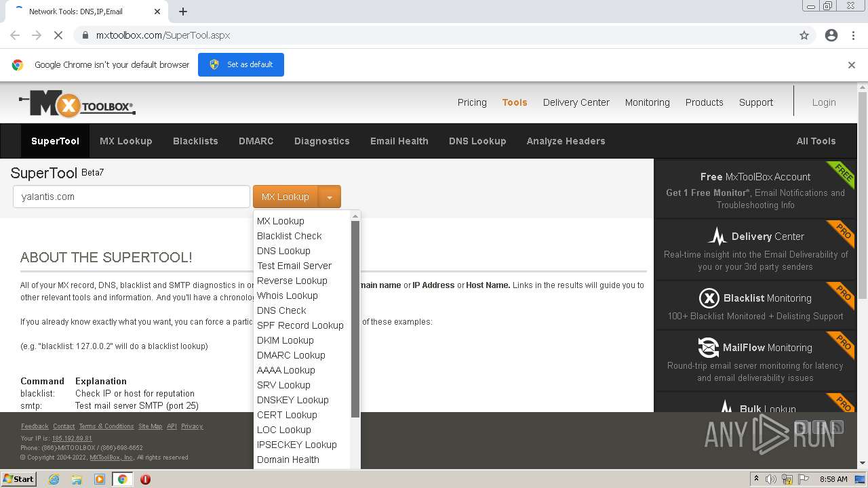Choose Reverse Lookup option

(292, 281)
